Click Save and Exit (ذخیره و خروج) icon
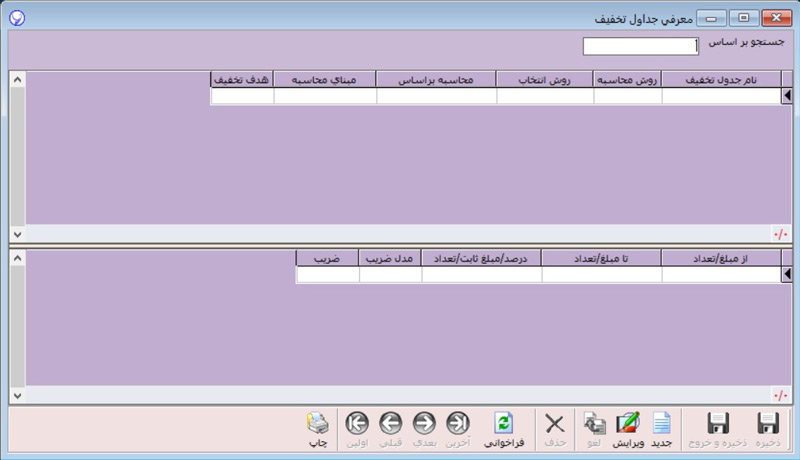800x460 pixels. coord(716,424)
